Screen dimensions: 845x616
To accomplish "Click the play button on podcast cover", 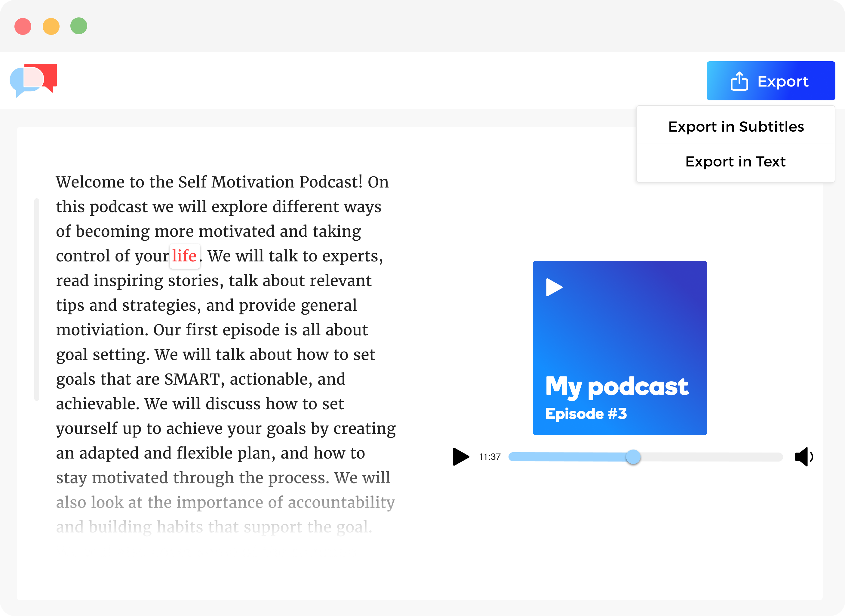I will click(556, 286).
